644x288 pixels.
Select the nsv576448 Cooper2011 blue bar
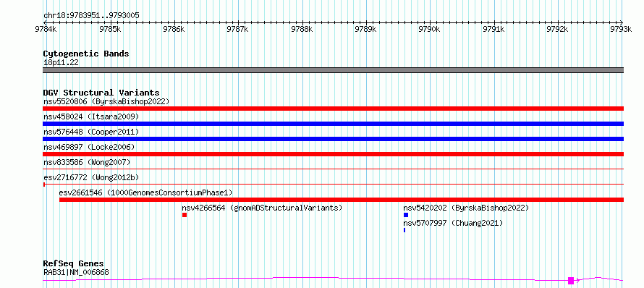click(x=333, y=139)
